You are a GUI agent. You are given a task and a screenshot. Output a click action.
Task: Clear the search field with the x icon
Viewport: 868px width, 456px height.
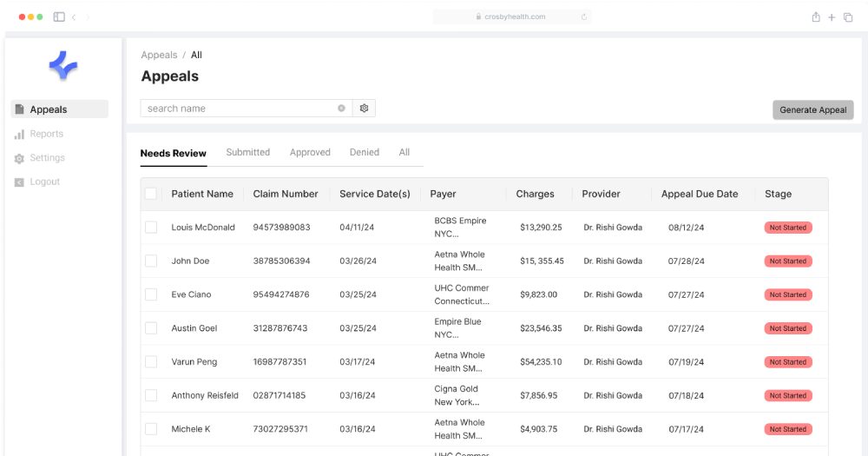tap(341, 108)
